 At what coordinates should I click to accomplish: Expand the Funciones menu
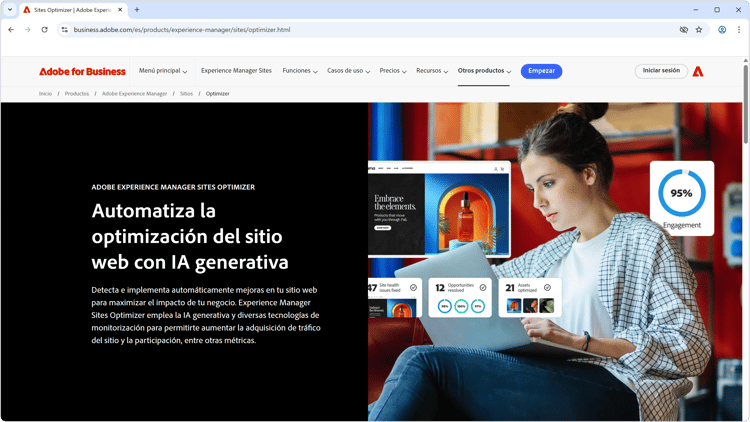coord(300,71)
